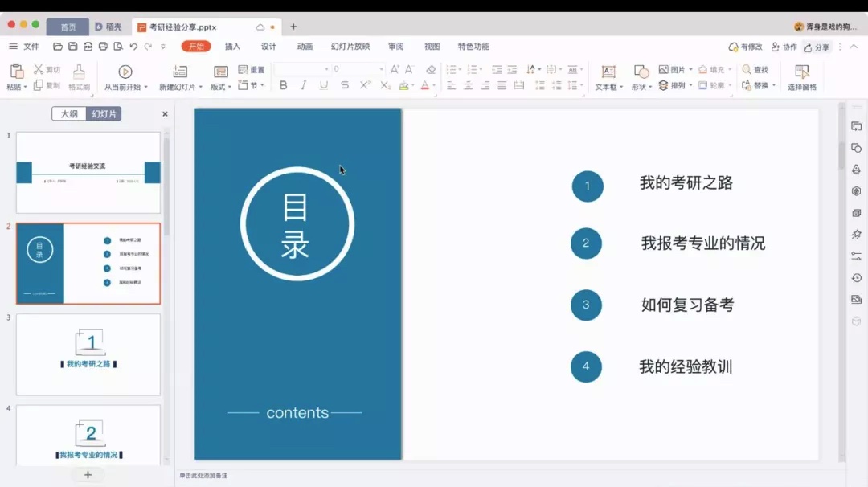
Task: Expand the New Slide (新建幻灯片) dropdown
Action: 199,87
